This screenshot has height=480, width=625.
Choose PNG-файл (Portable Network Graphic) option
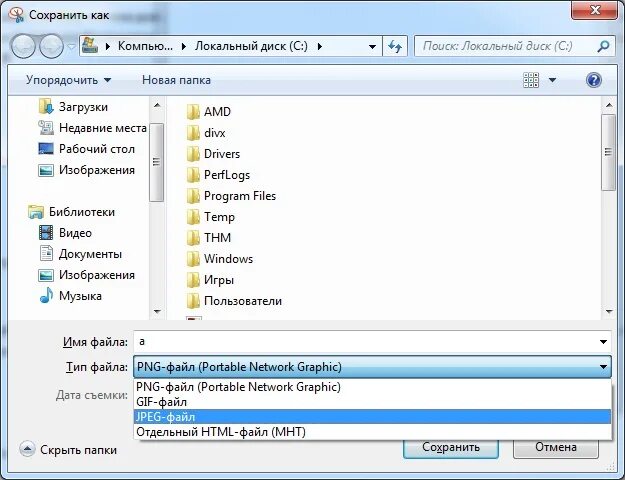pos(372,387)
